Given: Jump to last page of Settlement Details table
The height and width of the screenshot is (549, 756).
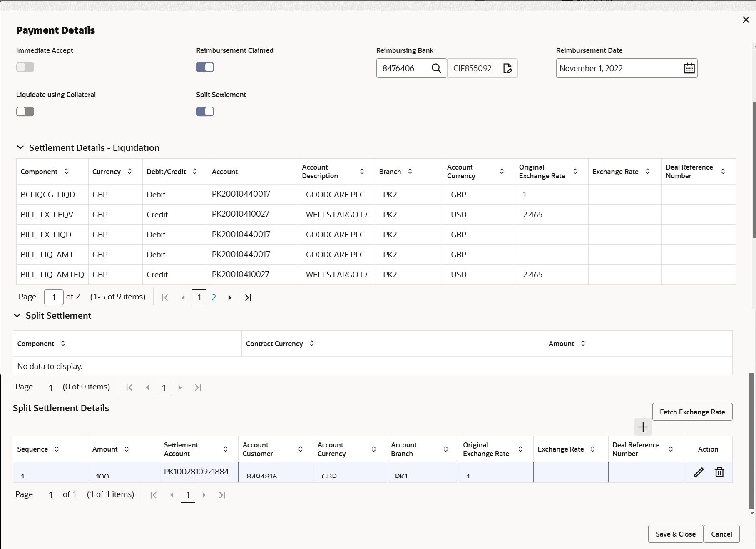Looking at the screenshot, I should tap(248, 297).
